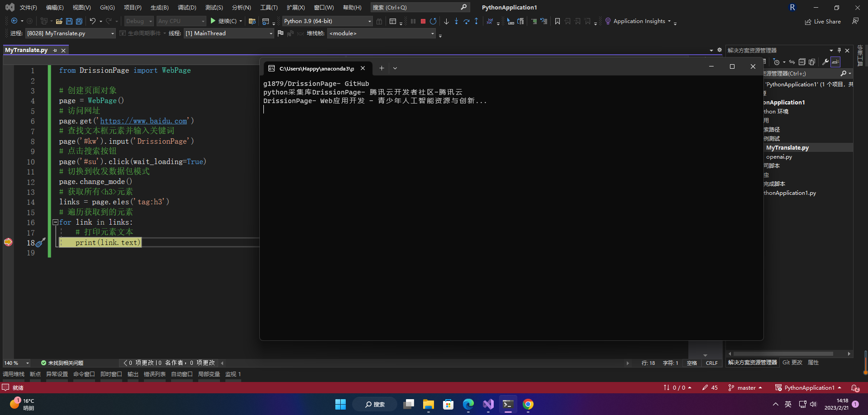The width and height of the screenshot is (868, 415).
Task: Restart the debugging session
Action: point(433,21)
